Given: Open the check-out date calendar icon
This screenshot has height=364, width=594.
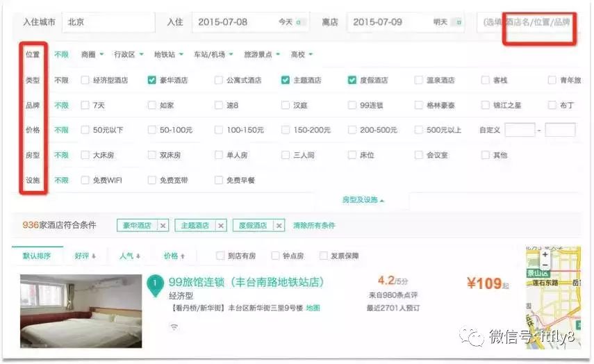Looking at the screenshot, I should point(459,22).
